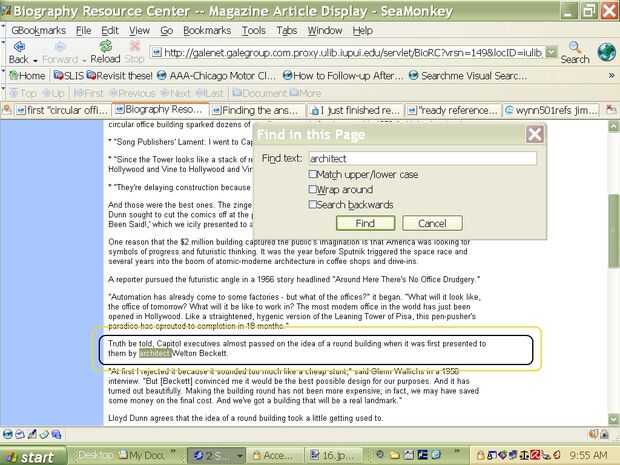Click the Windows start button

[x=33, y=456]
